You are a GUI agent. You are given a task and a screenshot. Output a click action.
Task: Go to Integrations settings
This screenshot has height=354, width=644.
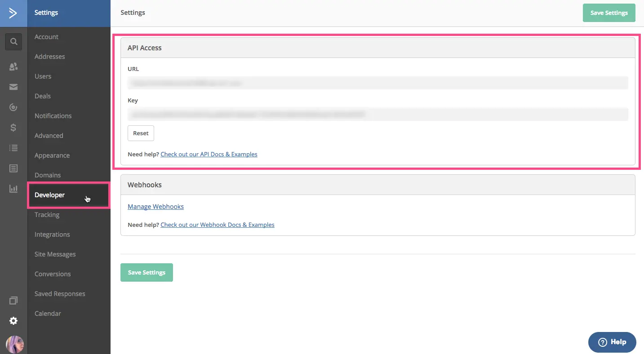pos(52,235)
